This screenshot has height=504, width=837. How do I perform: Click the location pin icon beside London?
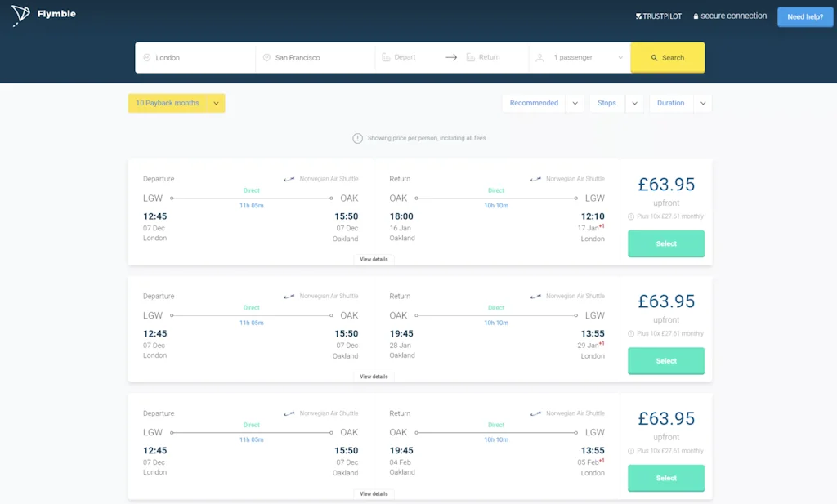coord(147,58)
